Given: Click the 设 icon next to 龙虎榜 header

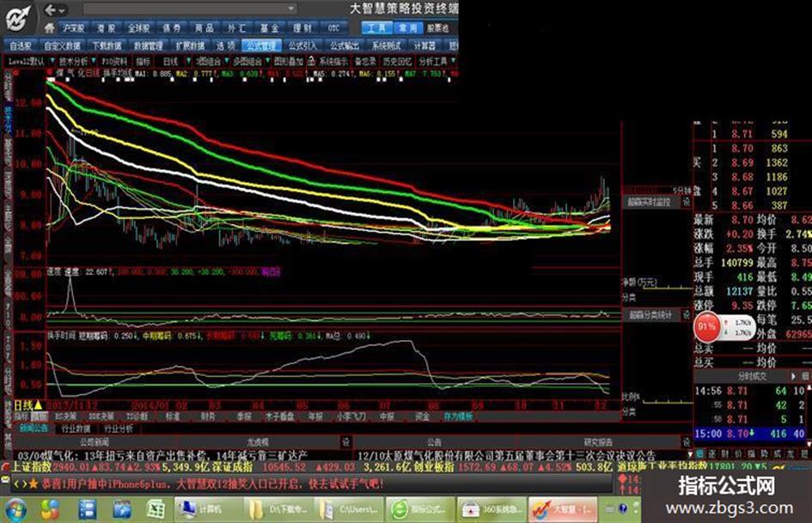Looking at the screenshot, I should [345, 442].
